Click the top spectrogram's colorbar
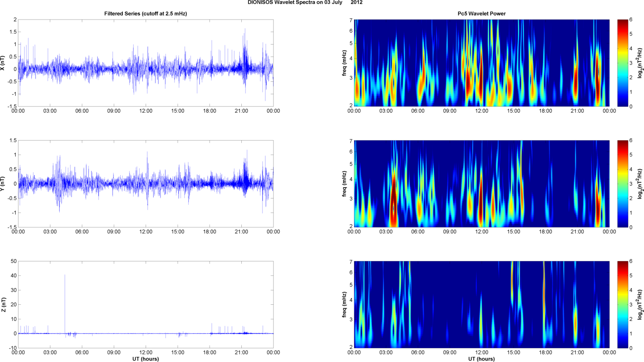The height and width of the screenshot is (362, 644). (622, 63)
